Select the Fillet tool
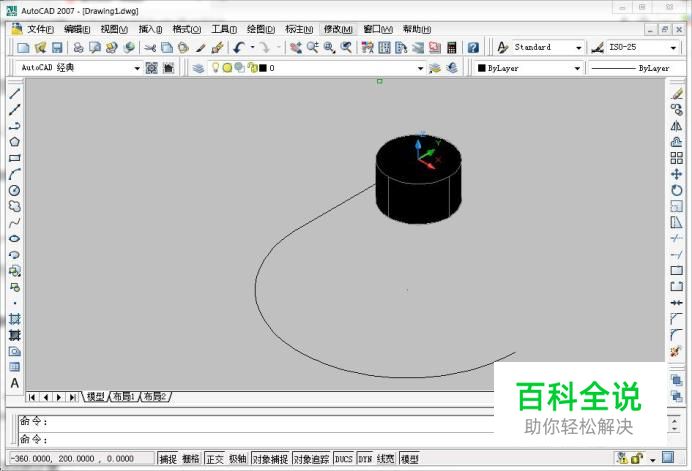The height and width of the screenshot is (471, 692). click(677, 335)
